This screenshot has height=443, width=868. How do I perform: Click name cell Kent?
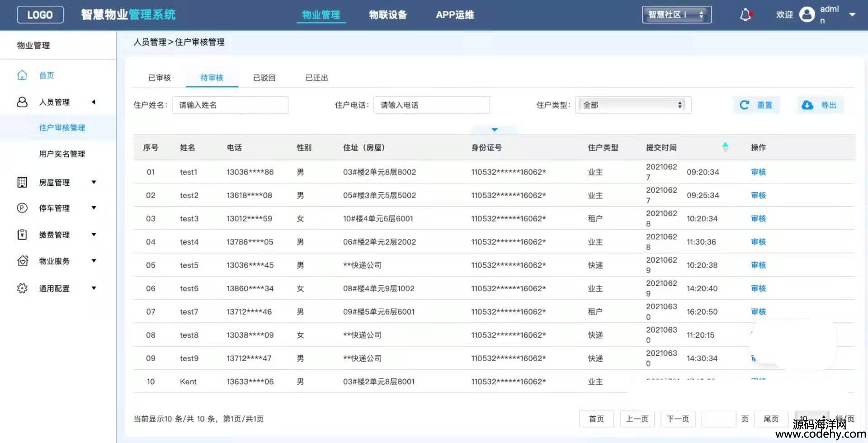point(188,382)
